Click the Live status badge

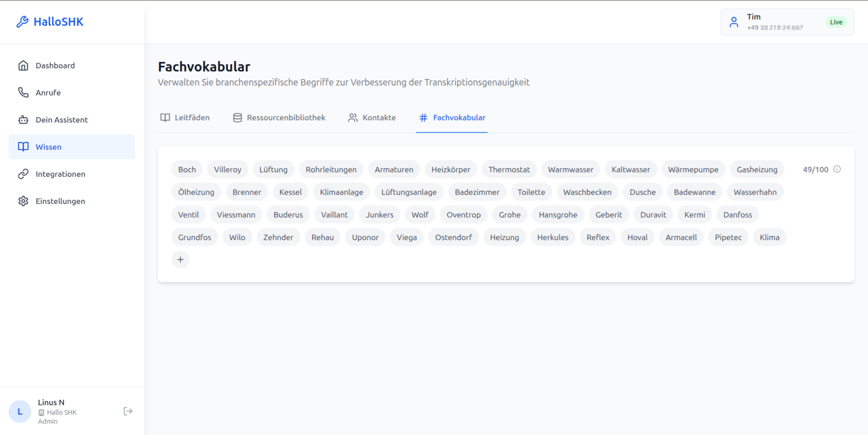(x=836, y=22)
